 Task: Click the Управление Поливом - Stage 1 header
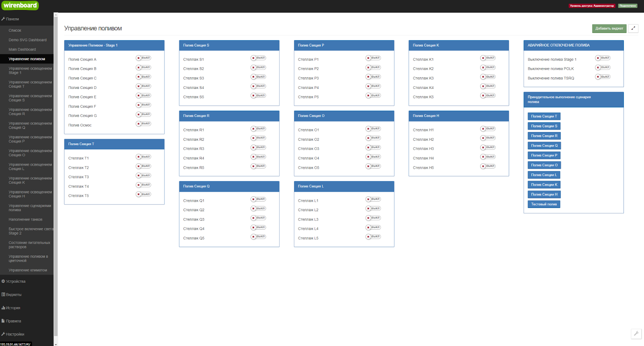click(x=114, y=45)
